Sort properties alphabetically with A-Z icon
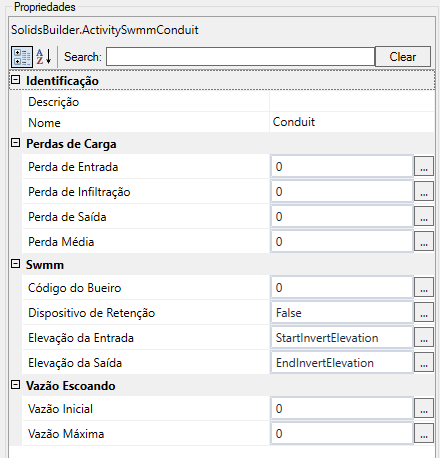 (x=44, y=57)
